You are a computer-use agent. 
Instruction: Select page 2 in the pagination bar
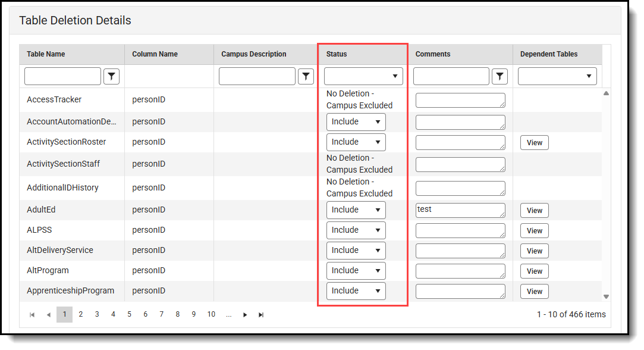click(x=80, y=314)
